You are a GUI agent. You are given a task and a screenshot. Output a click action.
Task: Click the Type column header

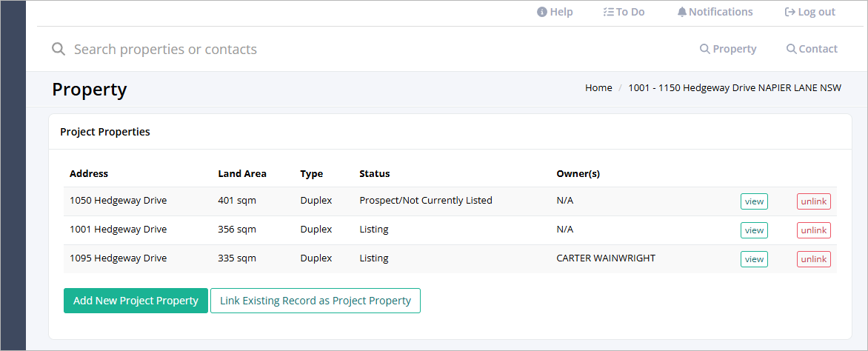coord(312,174)
